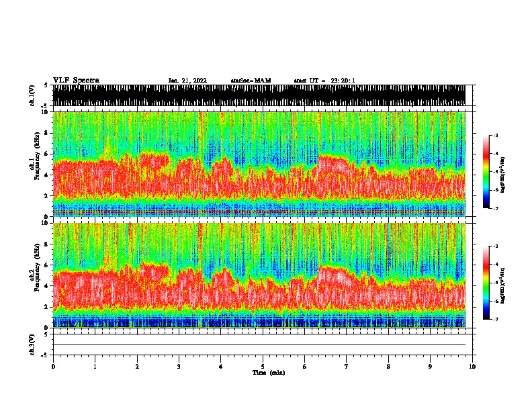Click the "9" tick label on the time axis
Image resolution: width=532 pixels, height=411 pixels.
[x=430, y=367]
